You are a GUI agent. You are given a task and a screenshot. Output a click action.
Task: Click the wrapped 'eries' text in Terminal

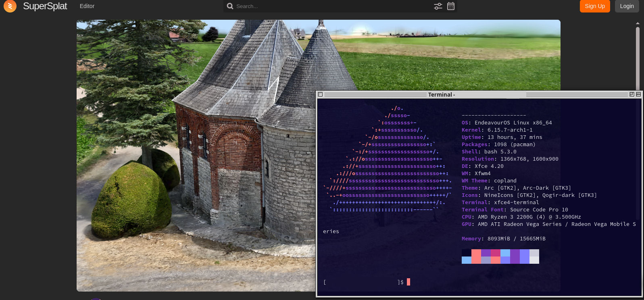(x=331, y=232)
